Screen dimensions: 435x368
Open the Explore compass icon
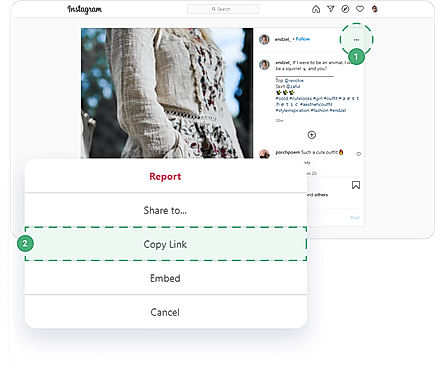point(345,9)
